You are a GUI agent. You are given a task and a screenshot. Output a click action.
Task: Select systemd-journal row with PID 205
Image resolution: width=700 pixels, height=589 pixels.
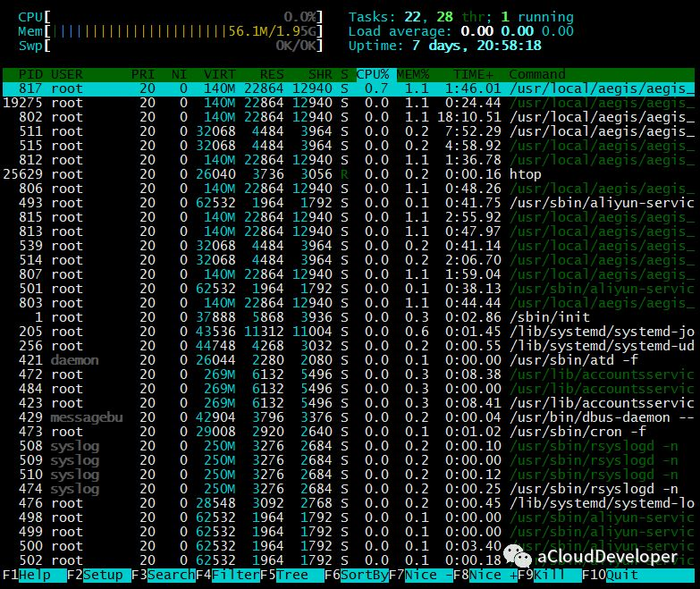(349, 332)
